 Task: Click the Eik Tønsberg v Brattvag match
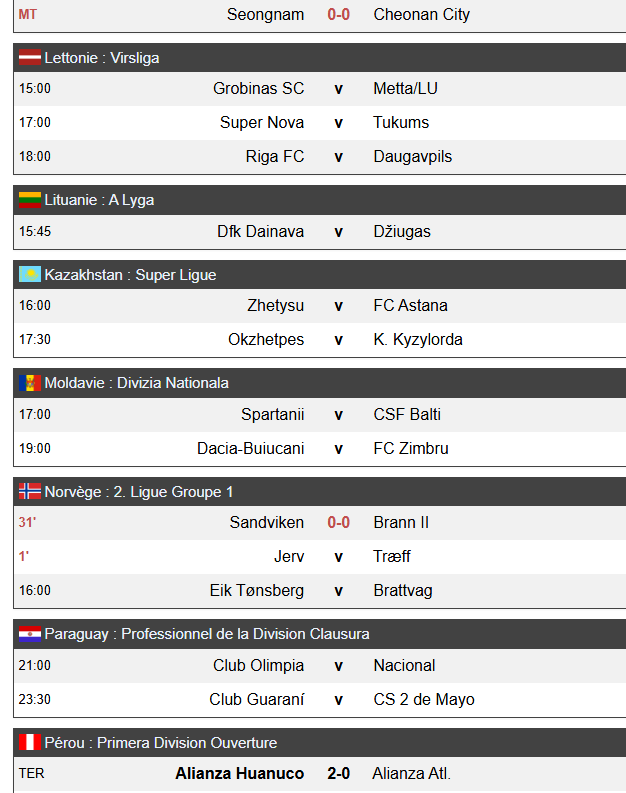tap(338, 590)
